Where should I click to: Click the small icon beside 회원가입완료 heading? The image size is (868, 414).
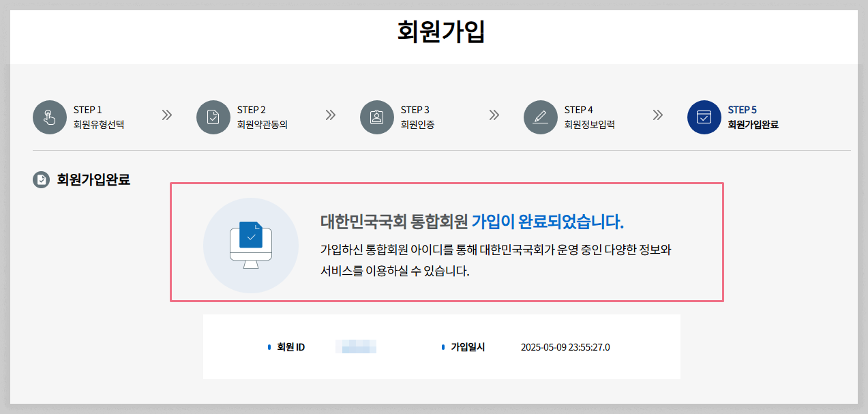(42, 180)
